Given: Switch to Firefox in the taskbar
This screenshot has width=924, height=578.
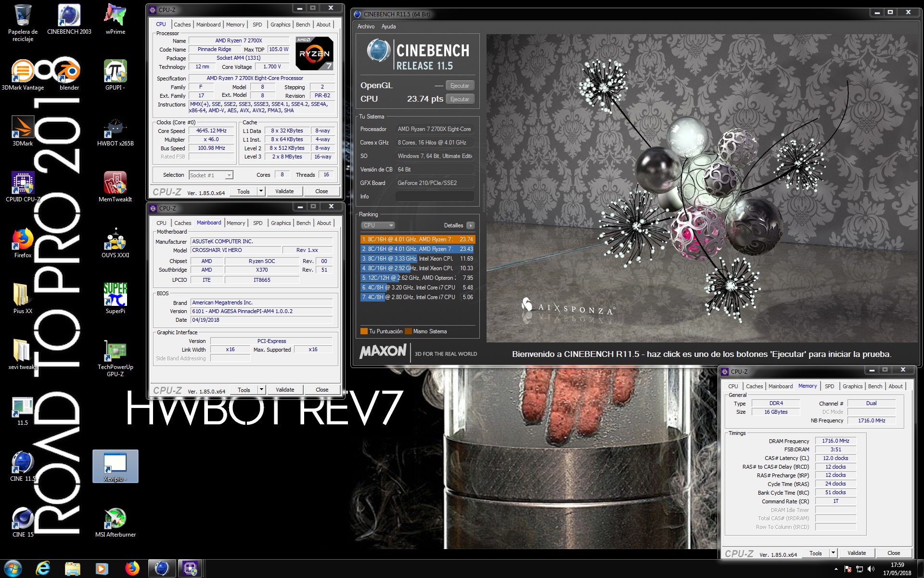Looking at the screenshot, I should (132, 568).
